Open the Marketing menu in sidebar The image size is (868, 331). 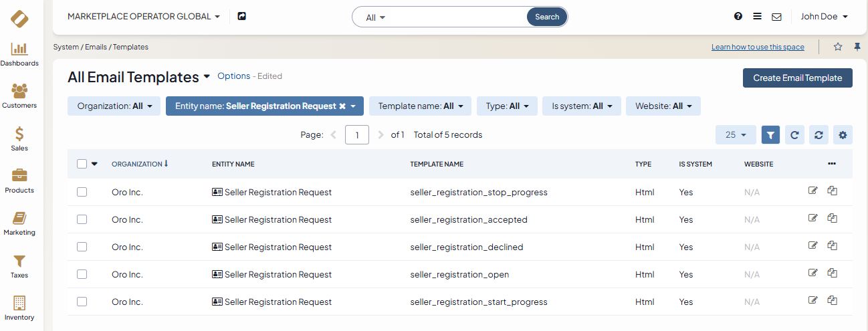click(19, 219)
